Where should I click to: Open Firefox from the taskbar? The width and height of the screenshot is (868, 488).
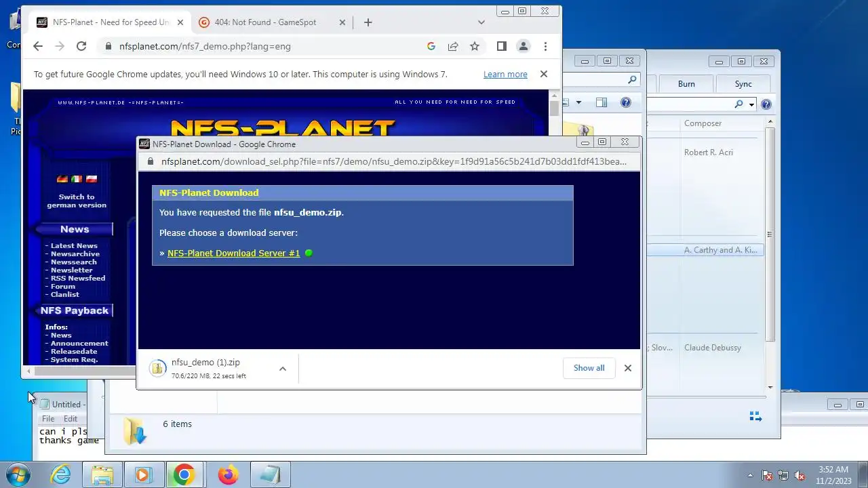[228, 474]
